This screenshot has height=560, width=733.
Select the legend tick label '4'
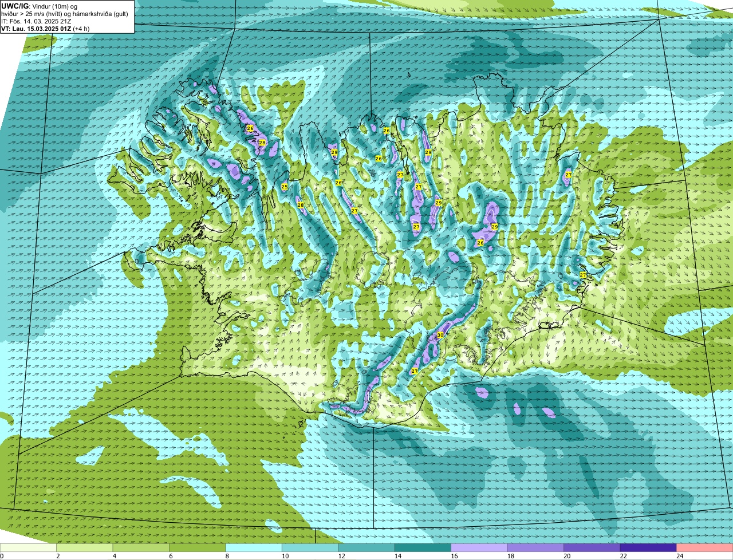click(x=113, y=556)
